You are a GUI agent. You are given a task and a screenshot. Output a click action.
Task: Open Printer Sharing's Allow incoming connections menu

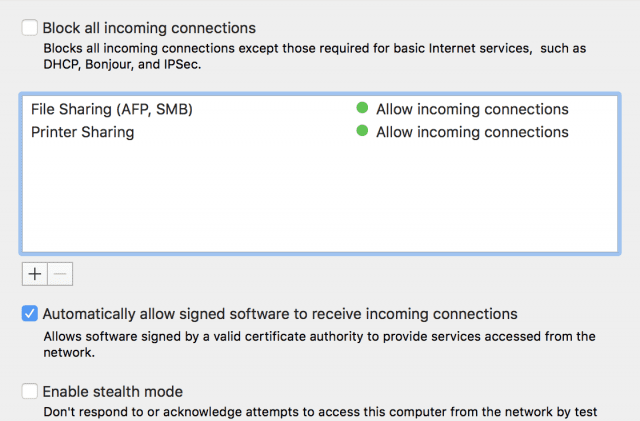tap(472, 132)
